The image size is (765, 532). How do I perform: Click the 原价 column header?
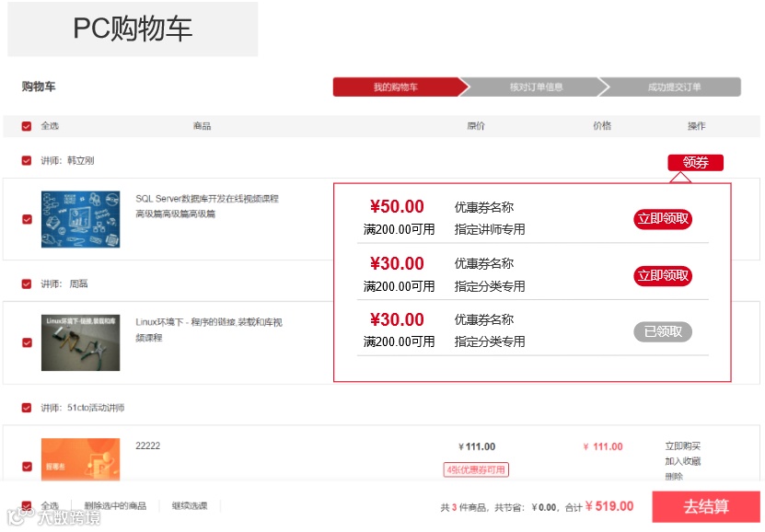(x=476, y=126)
